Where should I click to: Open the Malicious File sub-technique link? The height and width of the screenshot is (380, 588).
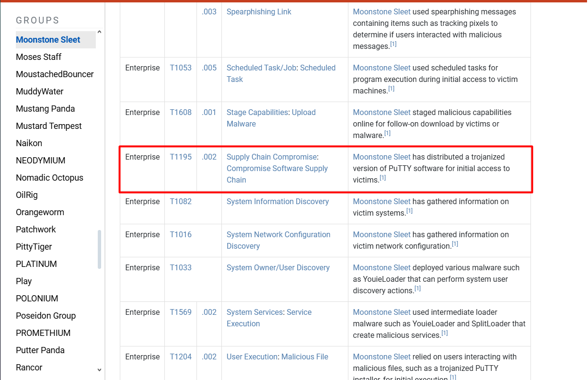305,357
